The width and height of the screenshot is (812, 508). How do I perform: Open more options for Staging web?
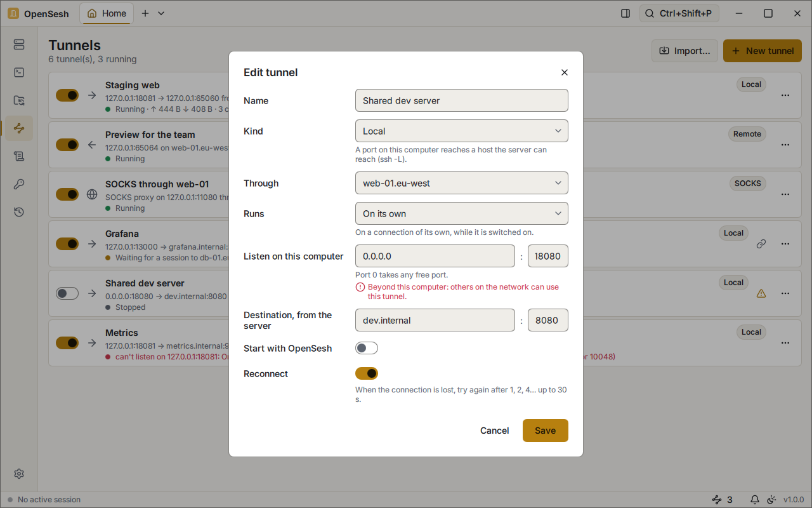click(785, 95)
